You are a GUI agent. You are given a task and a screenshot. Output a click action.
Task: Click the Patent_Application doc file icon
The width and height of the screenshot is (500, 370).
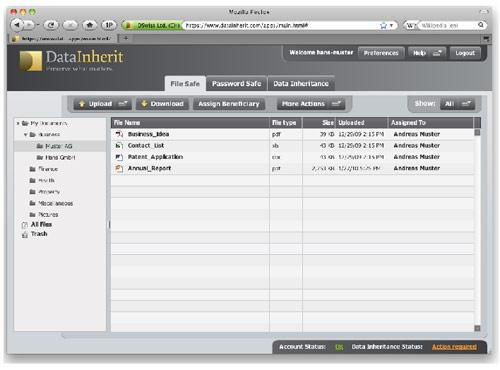tap(119, 157)
